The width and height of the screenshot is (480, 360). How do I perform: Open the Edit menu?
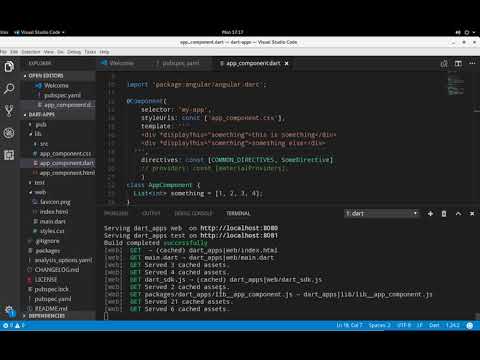[x=14, y=52]
